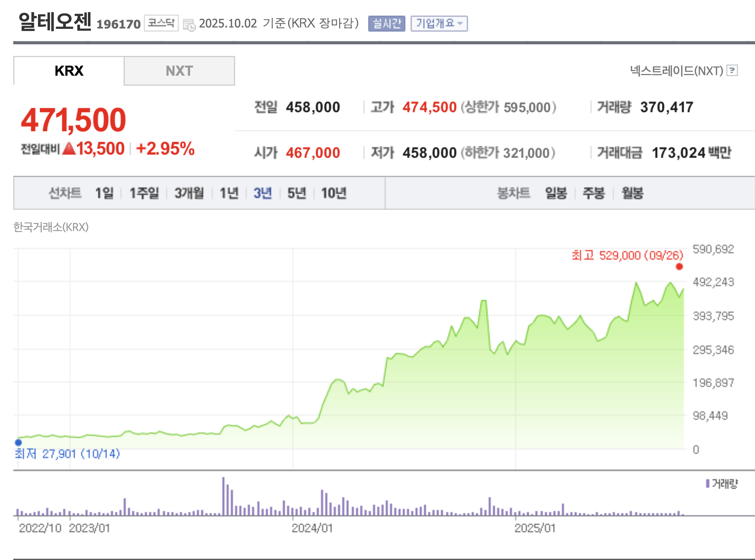Show the daily candle chart (일봉)

click(x=556, y=193)
